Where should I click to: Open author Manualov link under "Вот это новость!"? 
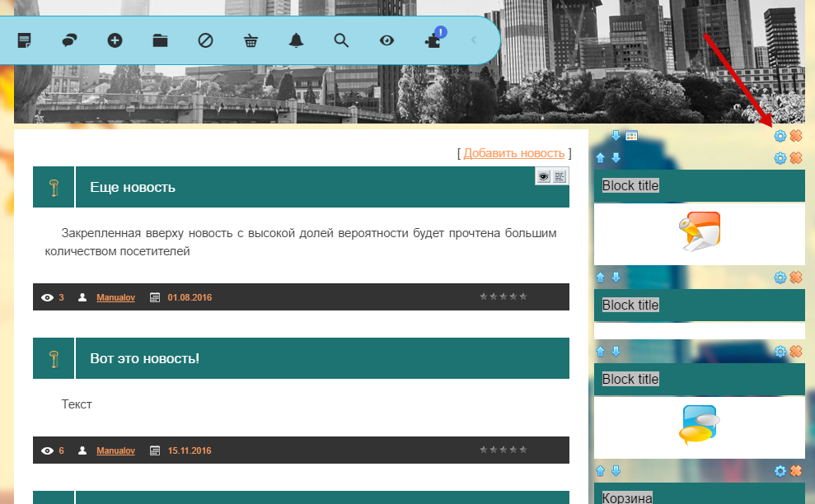click(115, 450)
